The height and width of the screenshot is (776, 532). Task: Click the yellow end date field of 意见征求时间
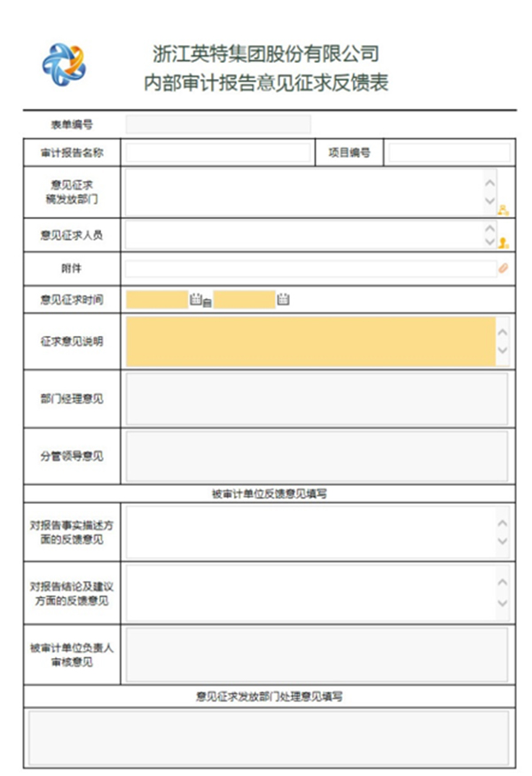coord(245,300)
